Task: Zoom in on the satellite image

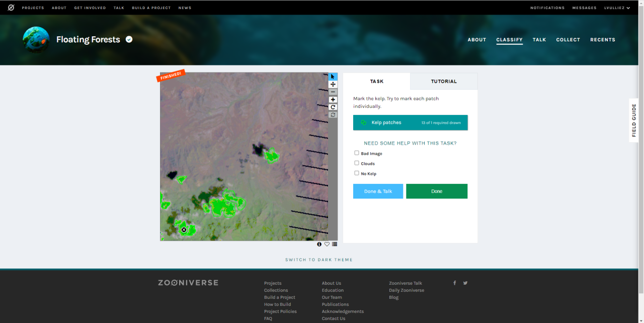Action: tap(333, 100)
